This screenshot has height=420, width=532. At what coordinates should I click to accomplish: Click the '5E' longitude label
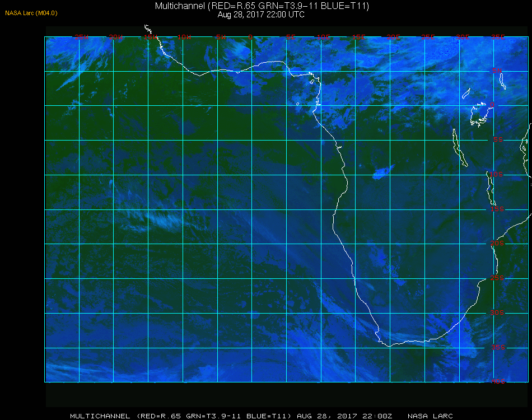tap(291, 37)
